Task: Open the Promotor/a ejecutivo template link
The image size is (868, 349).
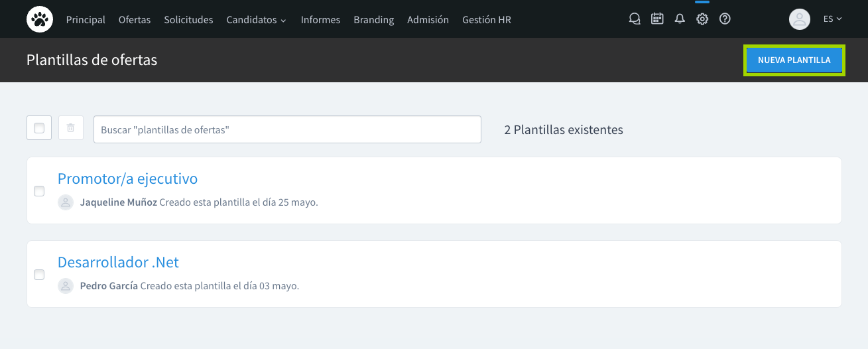Action: [127, 178]
